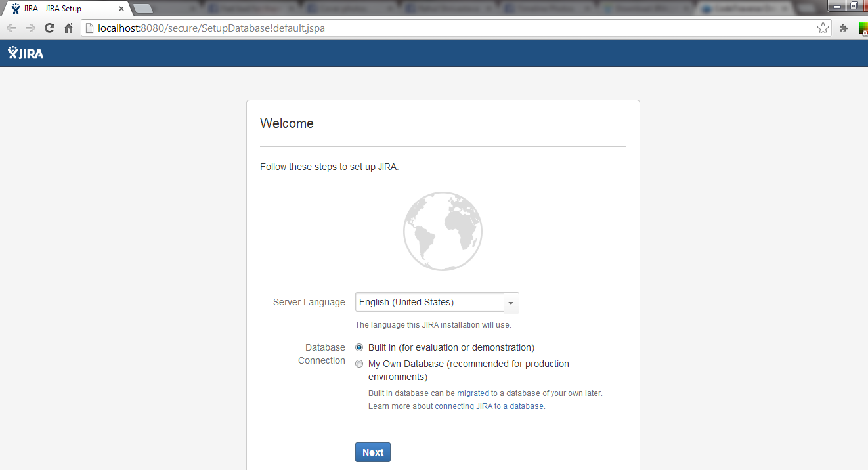The height and width of the screenshot is (470, 868).
Task: Click the English (United States) language field
Action: tap(429, 303)
